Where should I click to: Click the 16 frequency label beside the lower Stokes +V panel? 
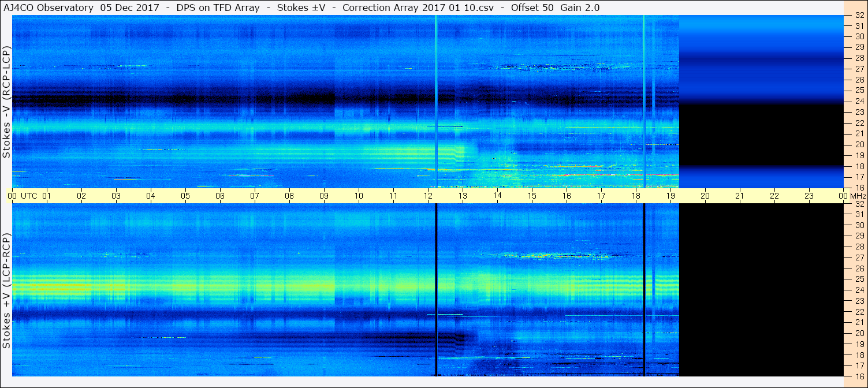coord(859,376)
